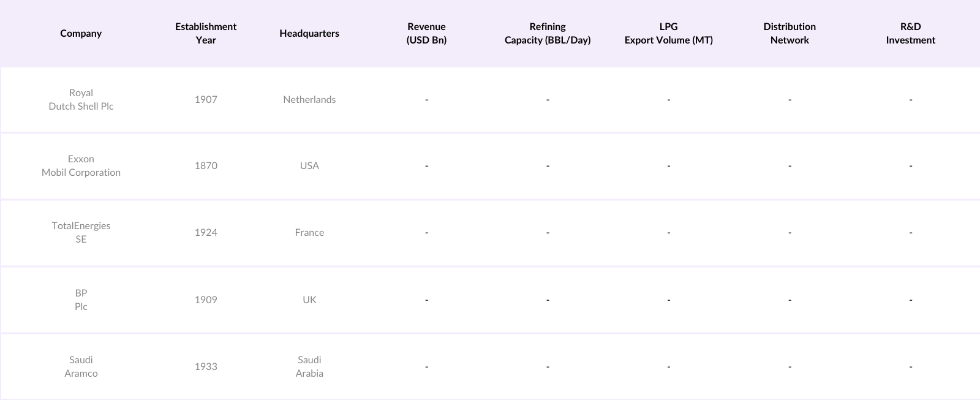Click the Revenue (USD Bn) header

coord(426,33)
